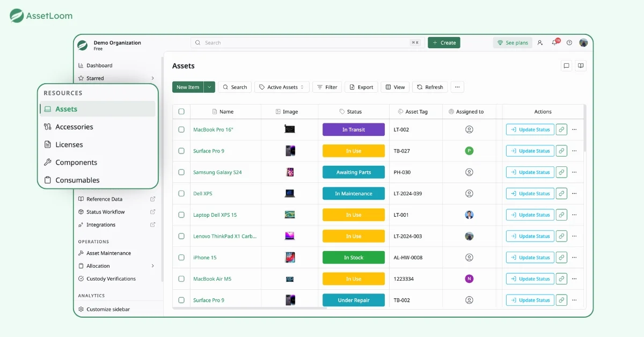
Task: Check the box for Lenovo ThinkPad X1 row
Action: click(x=181, y=236)
